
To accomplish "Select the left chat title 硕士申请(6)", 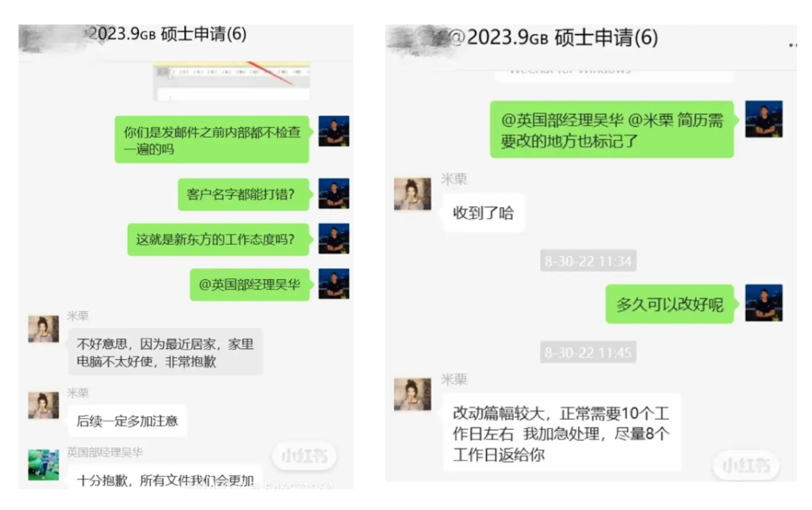I will 204,34.
